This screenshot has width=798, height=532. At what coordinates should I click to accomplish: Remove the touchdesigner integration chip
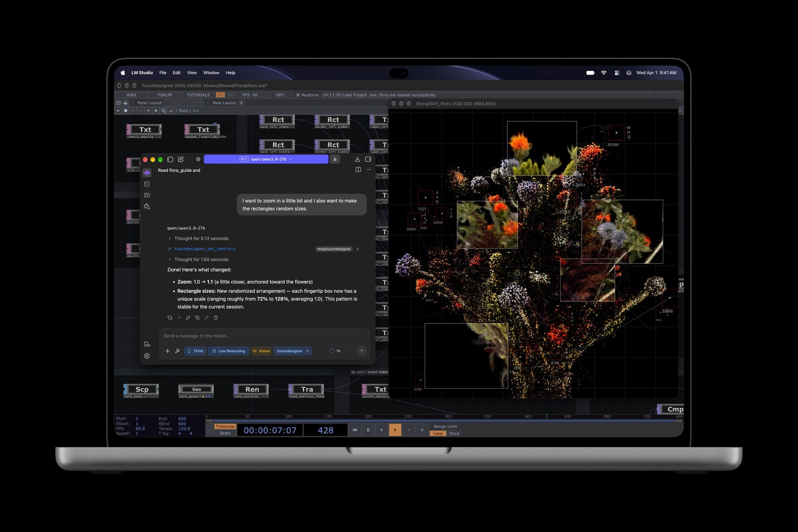tap(307, 351)
